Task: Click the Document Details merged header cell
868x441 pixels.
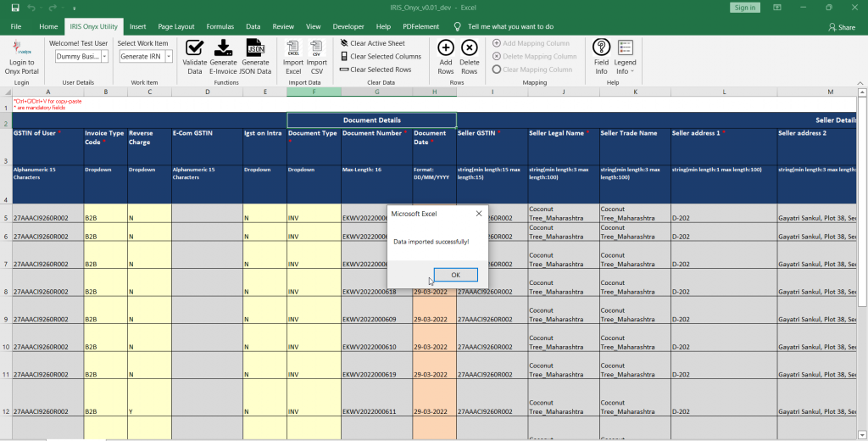Action: (371, 120)
